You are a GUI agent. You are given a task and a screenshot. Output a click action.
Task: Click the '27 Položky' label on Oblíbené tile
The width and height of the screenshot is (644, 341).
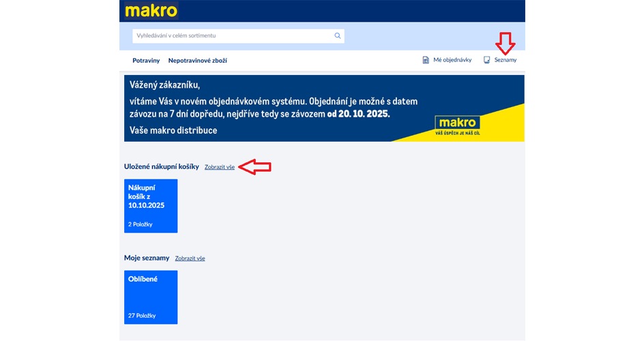tap(142, 316)
